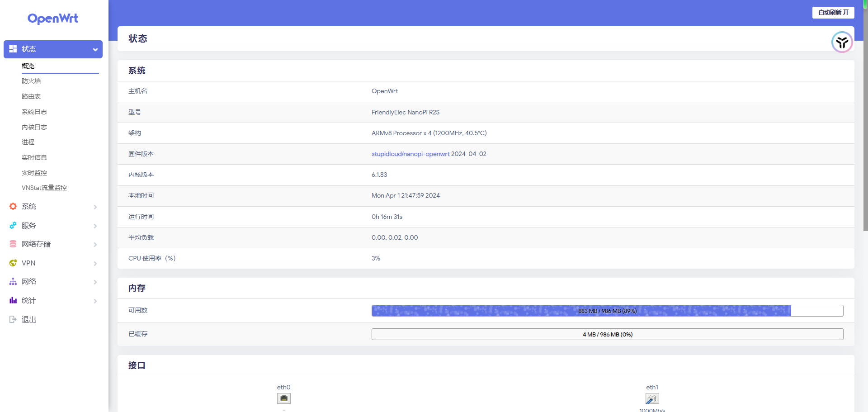Screen dimensions: 868x412
Task: Click the round theme avatar icon
Action: (842, 43)
